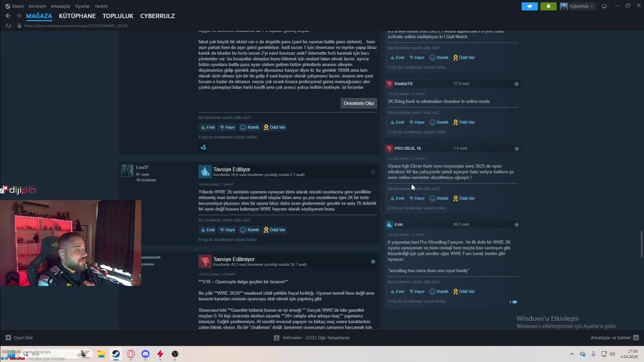Vote Hayır on the ringside pass review
The height and width of the screenshot is (362, 644).
point(227,127)
